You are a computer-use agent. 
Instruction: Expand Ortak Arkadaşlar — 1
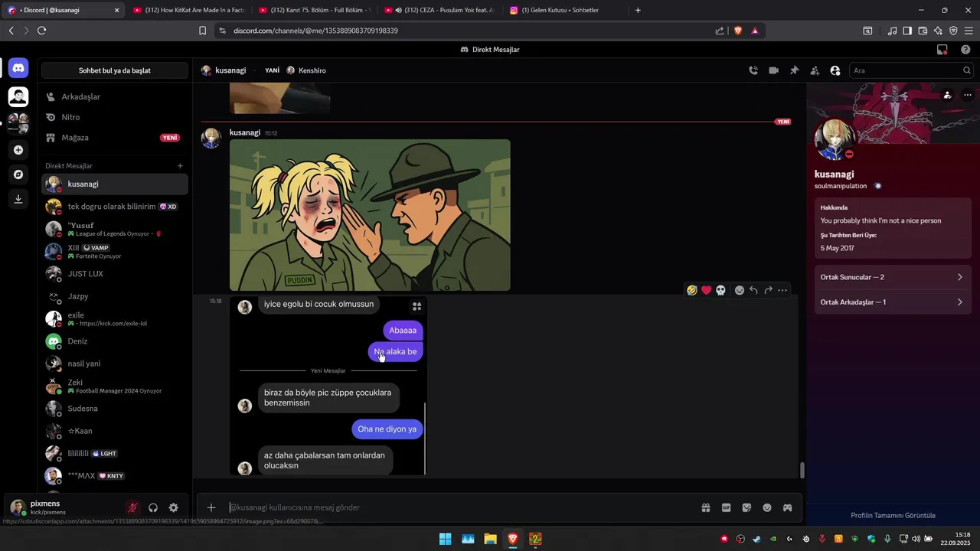(893, 302)
